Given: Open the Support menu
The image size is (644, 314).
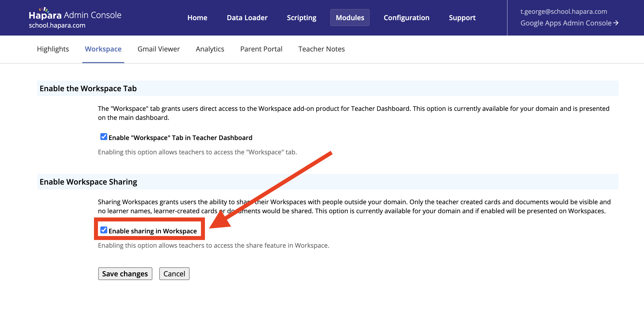Looking at the screenshot, I should pos(462,18).
